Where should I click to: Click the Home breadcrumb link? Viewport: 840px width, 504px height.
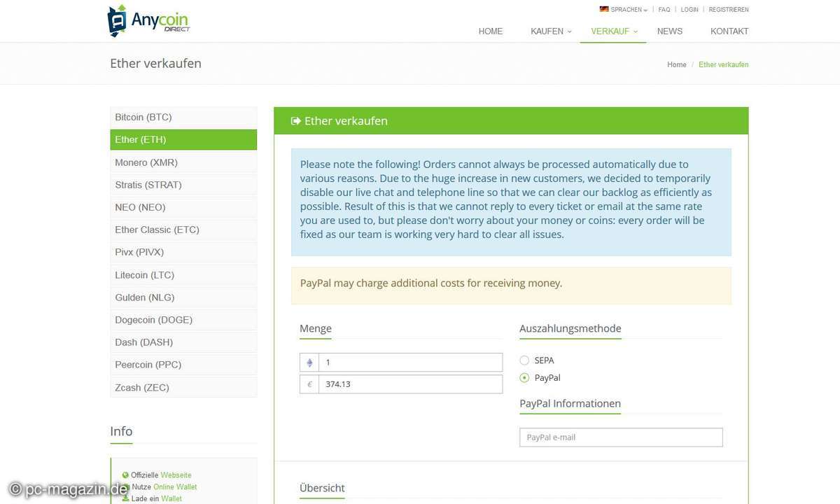[x=676, y=64]
